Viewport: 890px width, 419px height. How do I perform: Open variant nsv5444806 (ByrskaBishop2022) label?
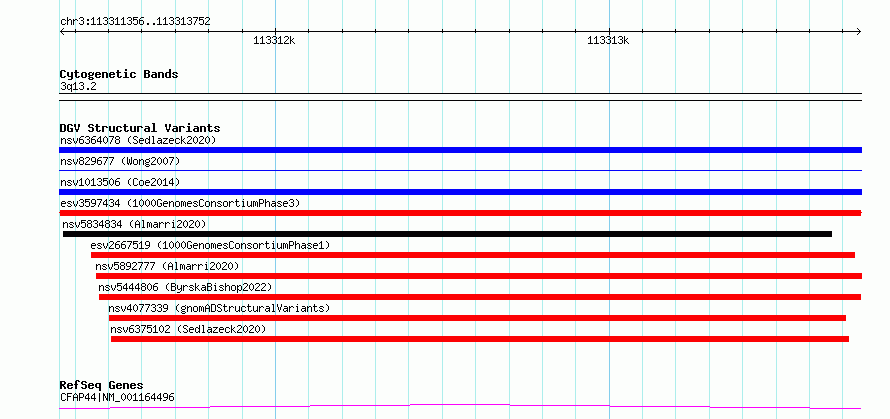tap(186, 287)
